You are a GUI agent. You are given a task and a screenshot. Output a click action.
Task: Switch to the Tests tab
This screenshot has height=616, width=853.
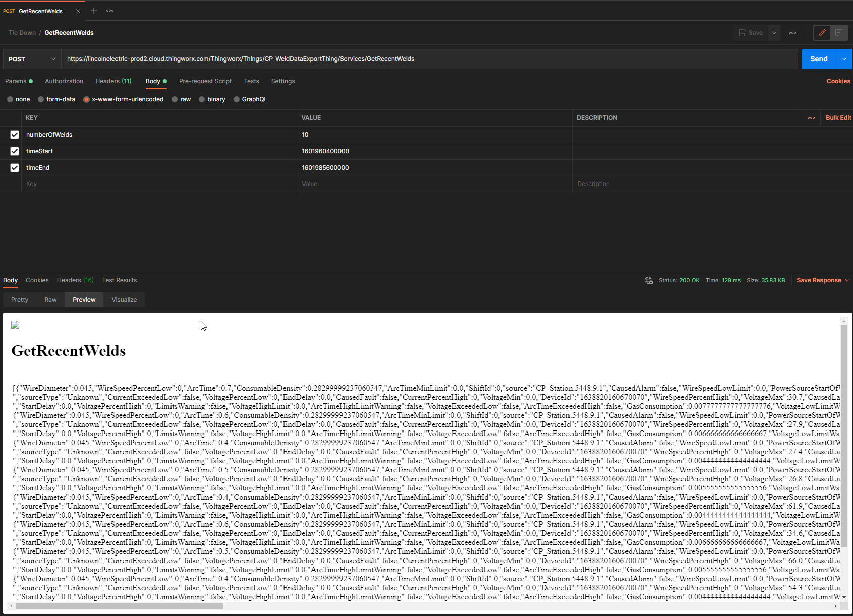click(x=251, y=81)
